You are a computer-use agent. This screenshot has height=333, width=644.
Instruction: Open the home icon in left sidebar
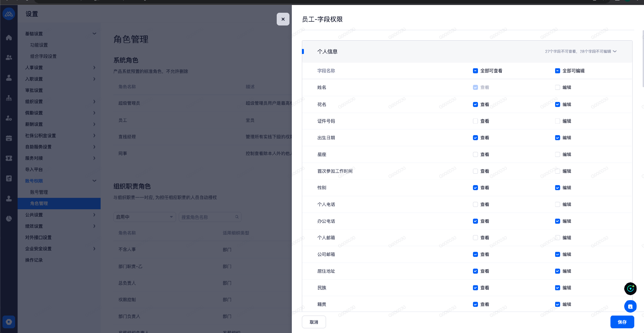pos(9,38)
